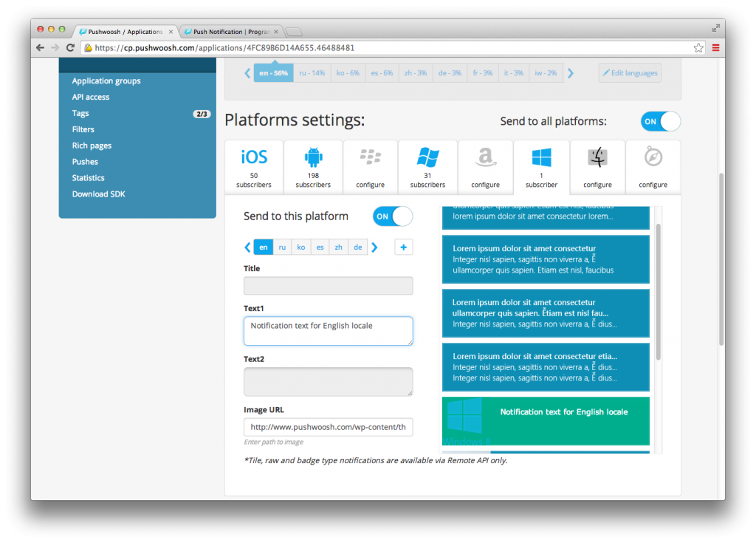
Task: Go to next languages in top bar
Action: (x=571, y=73)
